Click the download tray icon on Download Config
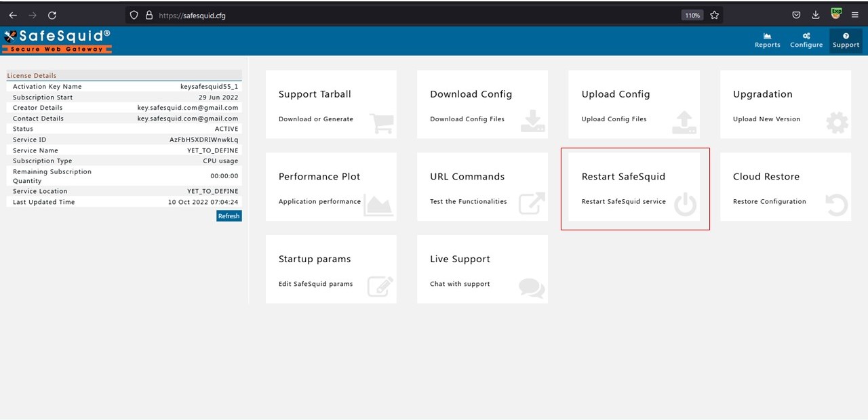 coord(533,122)
